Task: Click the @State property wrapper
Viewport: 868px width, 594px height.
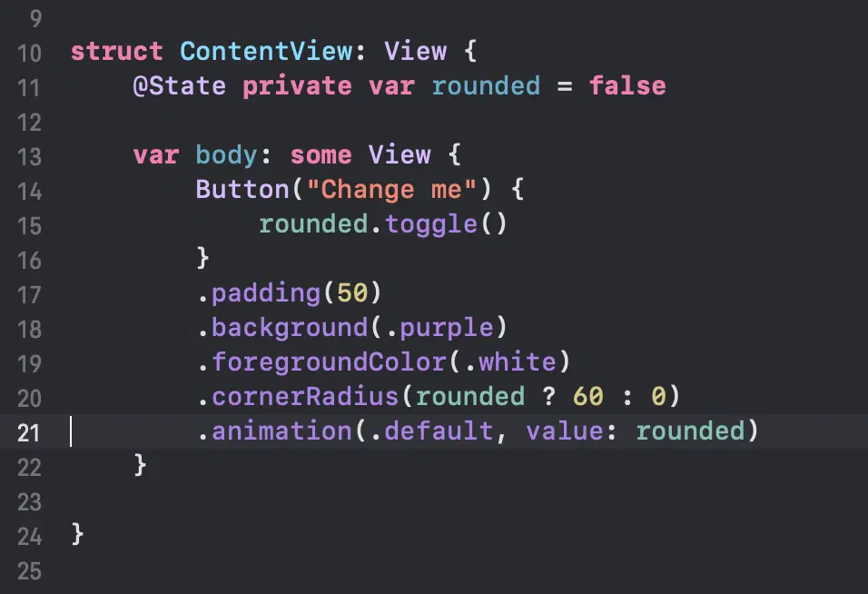Action: coord(180,86)
